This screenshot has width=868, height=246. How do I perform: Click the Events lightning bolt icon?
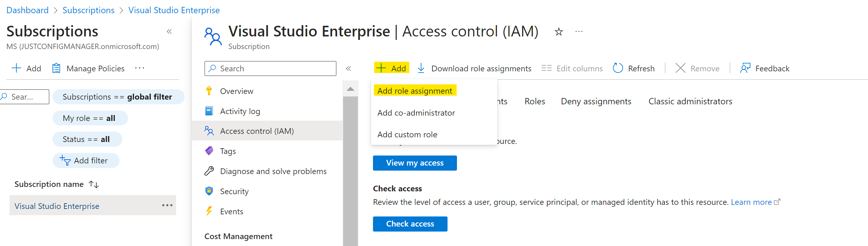click(x=209, y=211)
